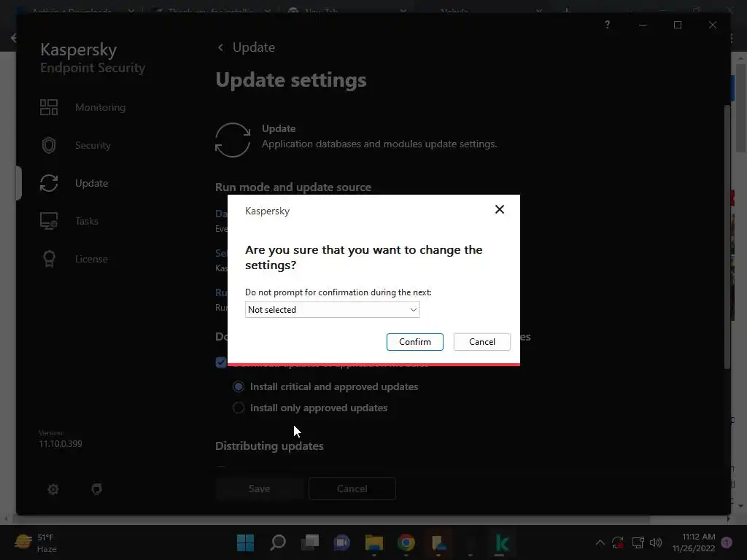Open the Tasks section label
This screenshot has width=747, height=560.
[x=87, y=221]
